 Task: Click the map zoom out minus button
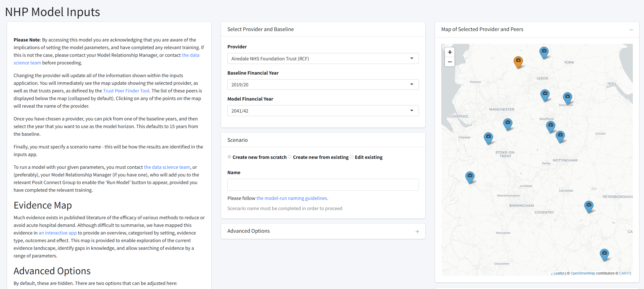click(x=450, y=62)
